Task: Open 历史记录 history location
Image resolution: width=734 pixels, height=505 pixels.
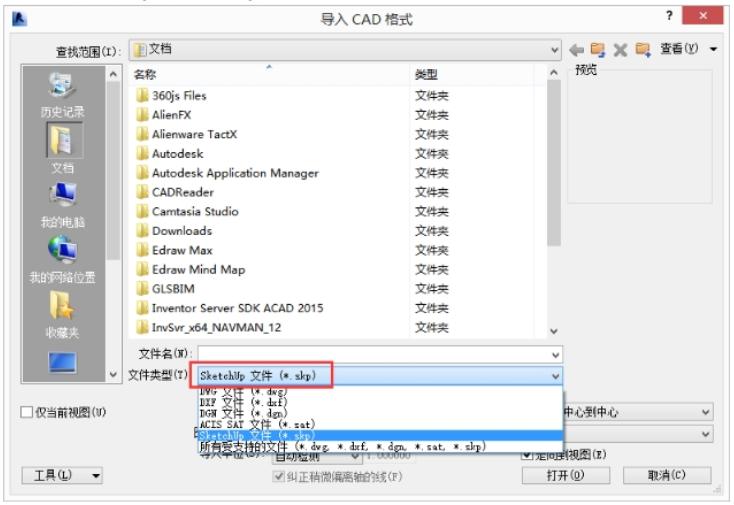Action: (x=62, y=96)
